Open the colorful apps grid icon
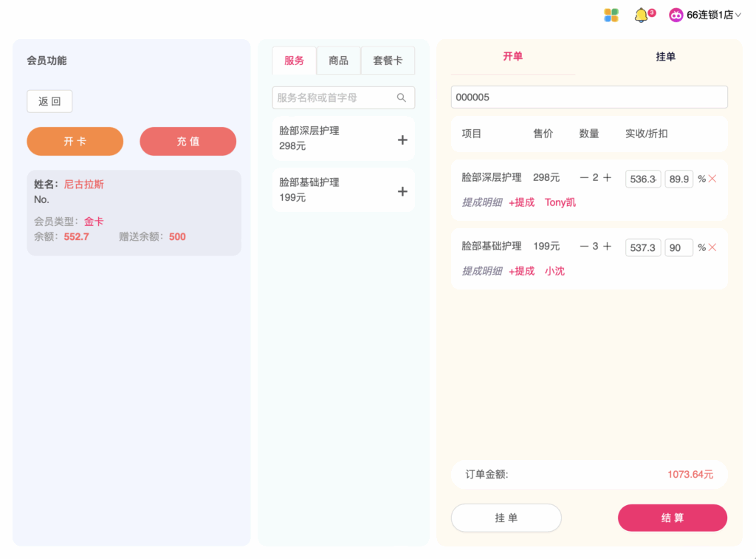 click(611, 16)
